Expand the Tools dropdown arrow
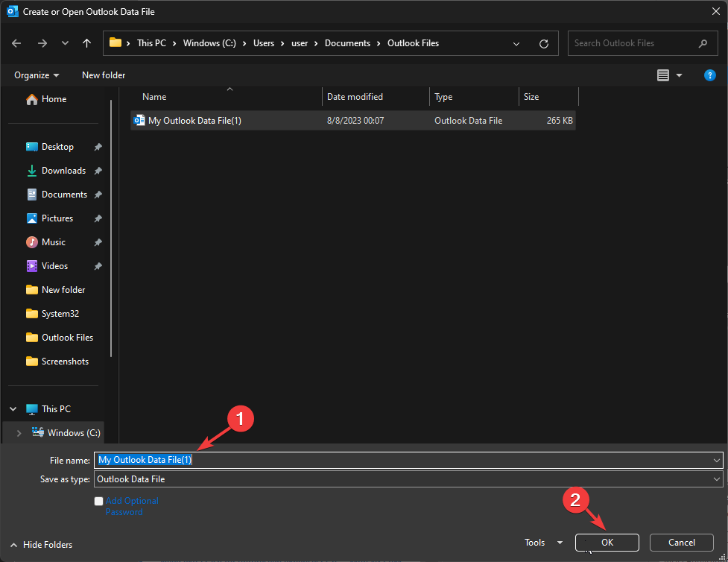Image resolution: width=728 pixels, height=562 pixels. pos(559,543)
